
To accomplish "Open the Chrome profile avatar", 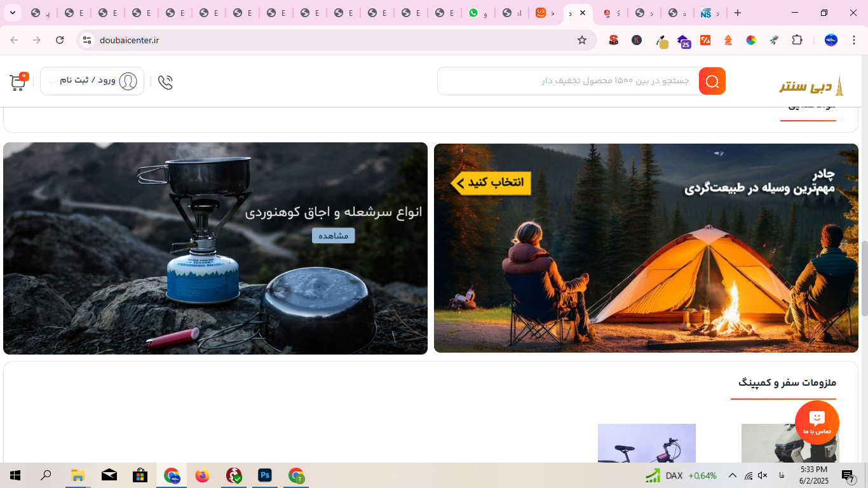I will [831, 40].
